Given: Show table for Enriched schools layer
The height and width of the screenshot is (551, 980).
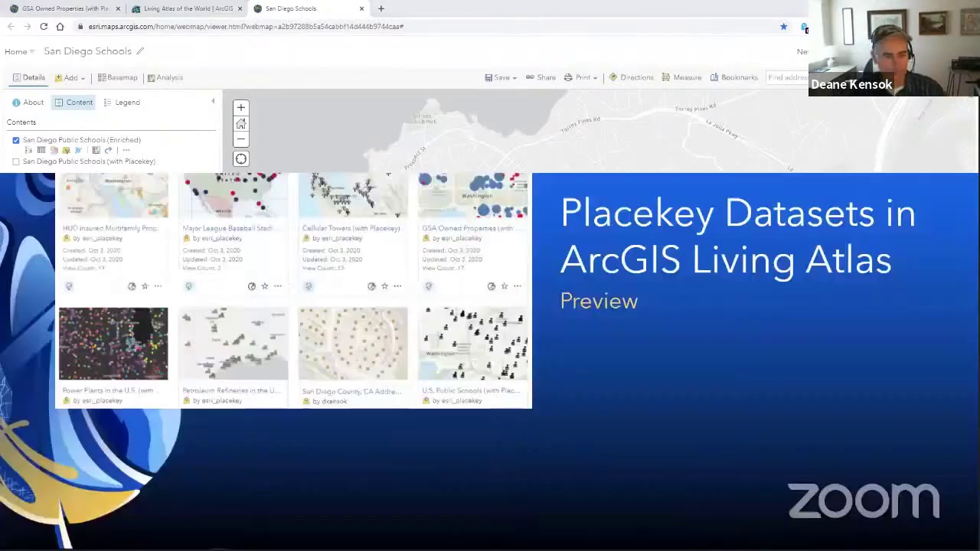Looking at the screenshot, I should 41,151.
